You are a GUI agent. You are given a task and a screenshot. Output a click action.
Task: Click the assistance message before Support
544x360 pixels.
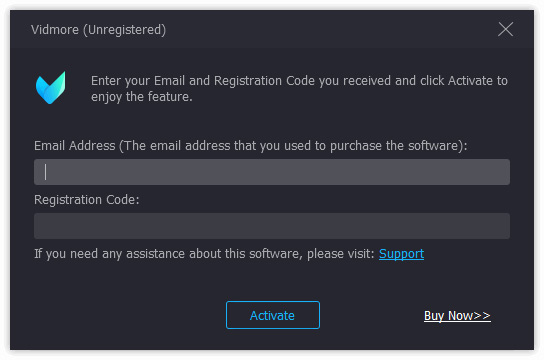tap(204, 254)
